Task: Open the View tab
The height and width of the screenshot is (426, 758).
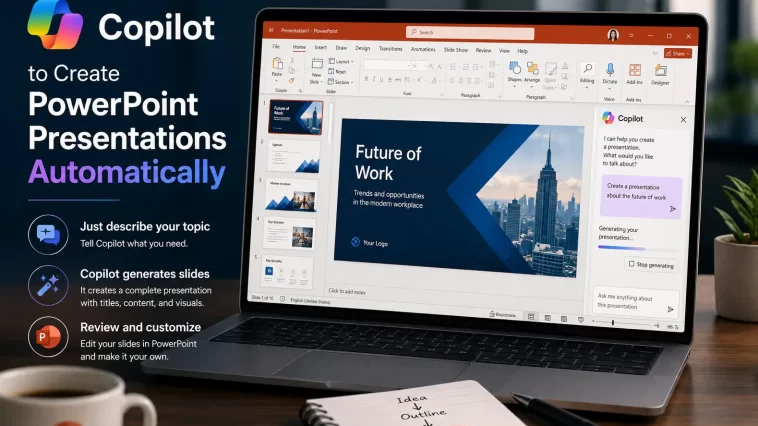Action: 504,51
